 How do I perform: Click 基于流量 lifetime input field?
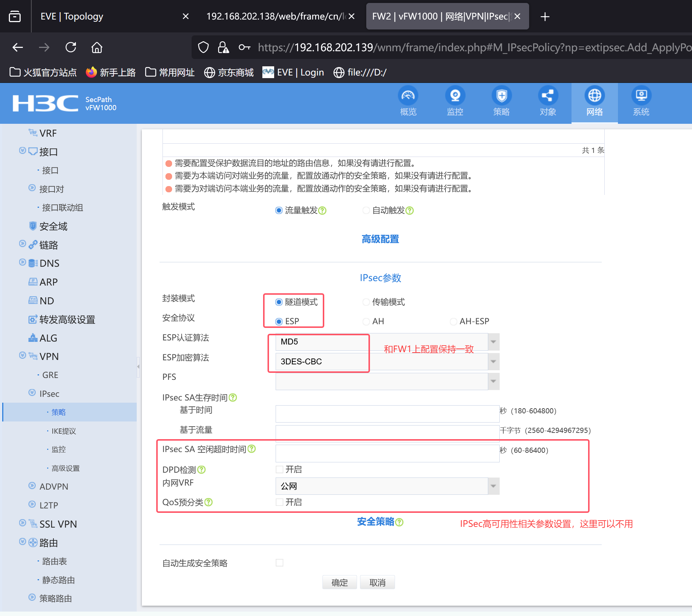(387, 433)
